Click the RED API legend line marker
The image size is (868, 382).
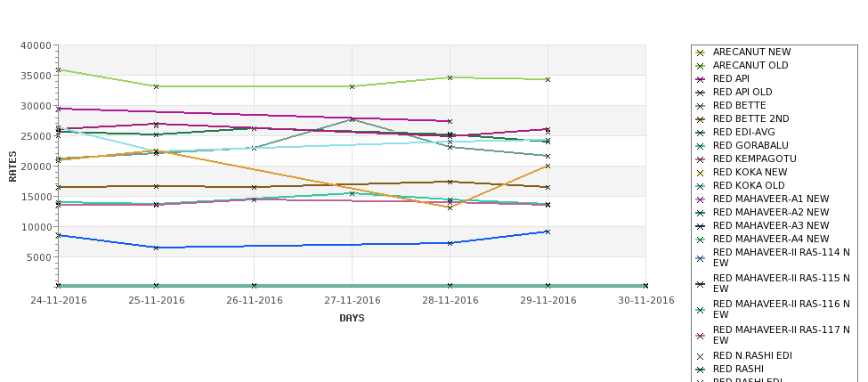click(700, 80)
